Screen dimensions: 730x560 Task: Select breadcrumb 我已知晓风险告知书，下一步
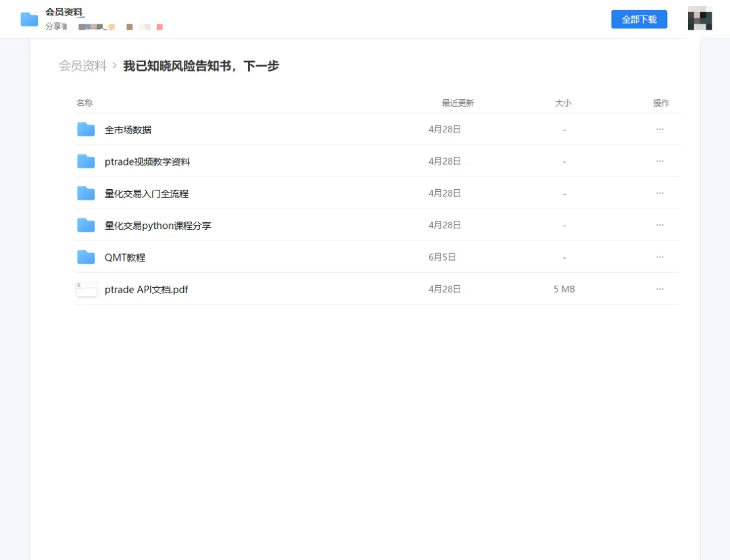coord(201,66)
